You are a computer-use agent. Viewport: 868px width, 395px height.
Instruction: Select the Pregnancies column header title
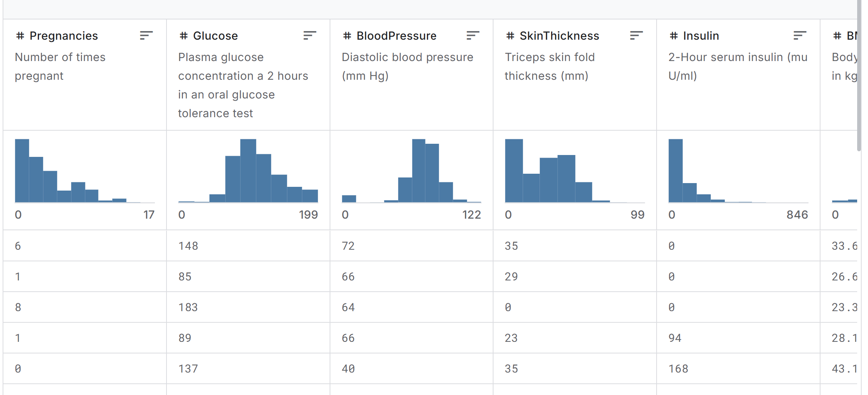(64, 36)
